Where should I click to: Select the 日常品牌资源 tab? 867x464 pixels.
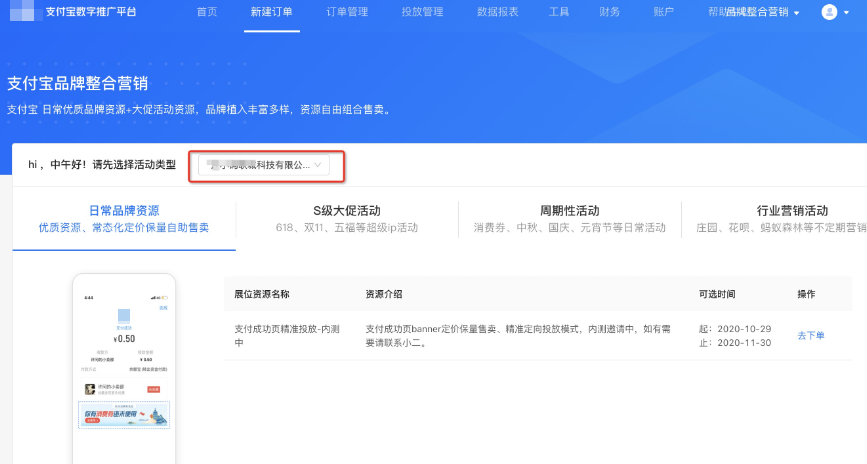124,218
